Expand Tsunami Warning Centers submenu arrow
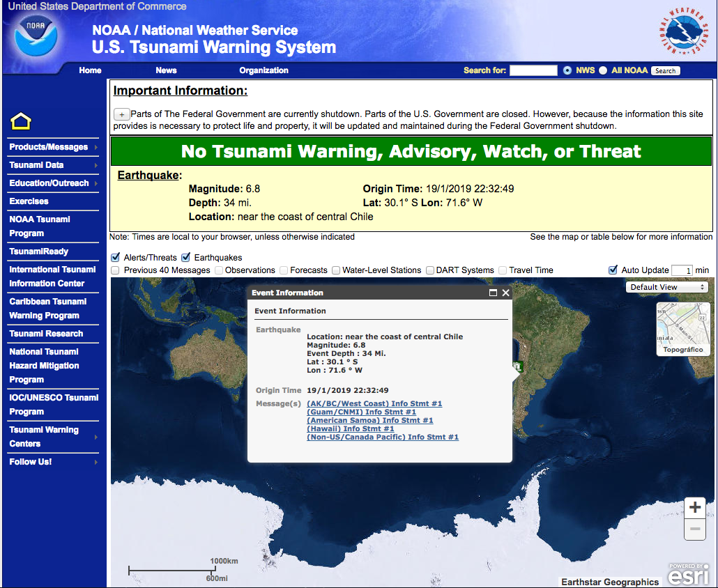The height and width of the screenshot is (588, 718). point(96,437)
